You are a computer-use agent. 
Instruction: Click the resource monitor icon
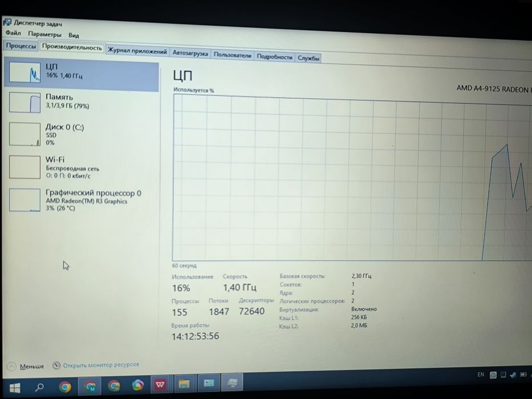pos(56,365)
